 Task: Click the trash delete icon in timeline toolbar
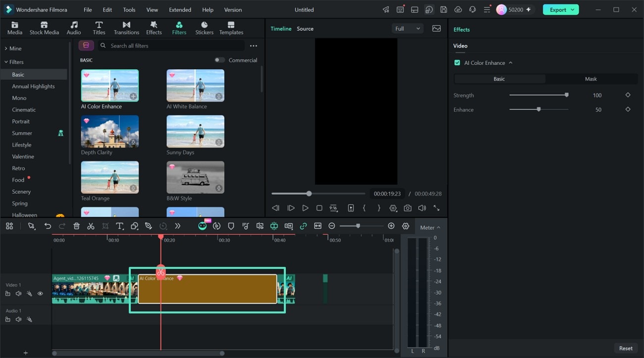coord(76,226)
